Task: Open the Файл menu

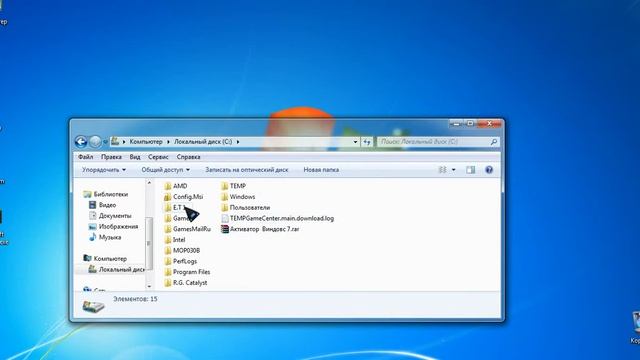Action: pos(85,157)
